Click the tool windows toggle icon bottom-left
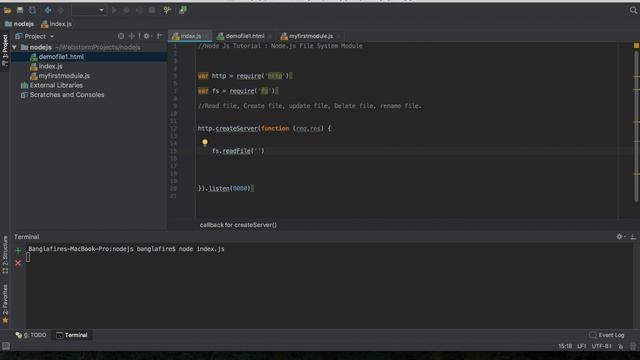Viewport: 640px width, 360px height. (x=6, y=346)
